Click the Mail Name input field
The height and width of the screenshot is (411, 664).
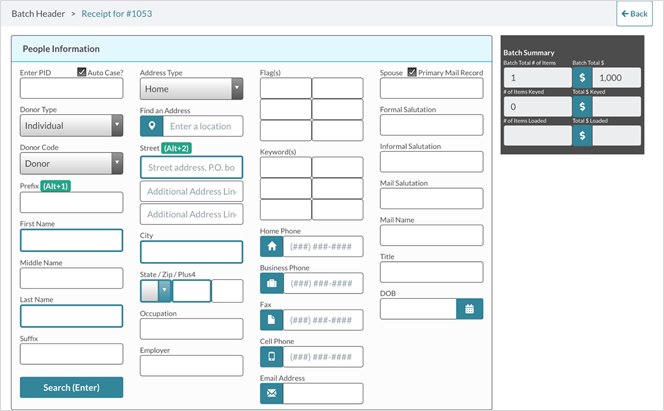[432, 235]
